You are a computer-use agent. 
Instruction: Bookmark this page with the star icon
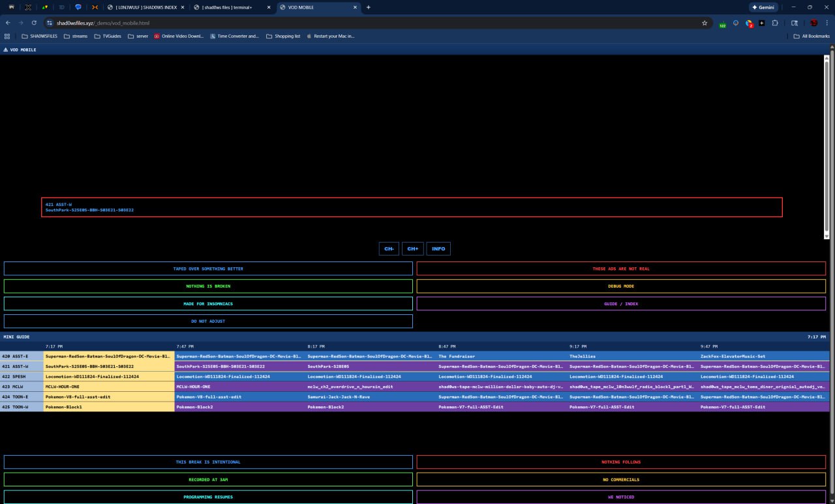[x=705, y=23]
